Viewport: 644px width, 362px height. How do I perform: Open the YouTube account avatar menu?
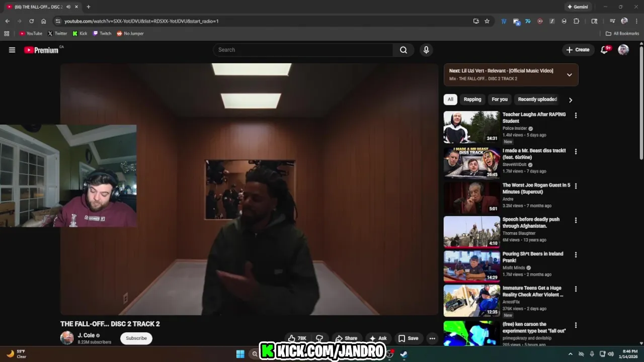[x=623, y=50]
